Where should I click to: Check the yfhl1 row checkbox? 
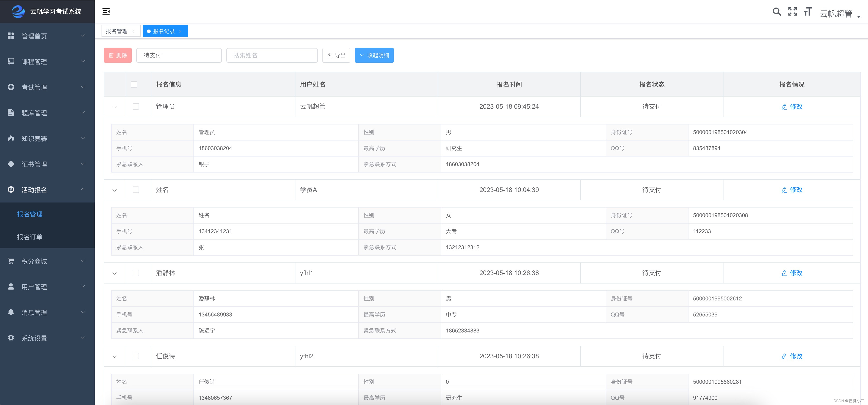pyautogui.click(x=136, y=273)
